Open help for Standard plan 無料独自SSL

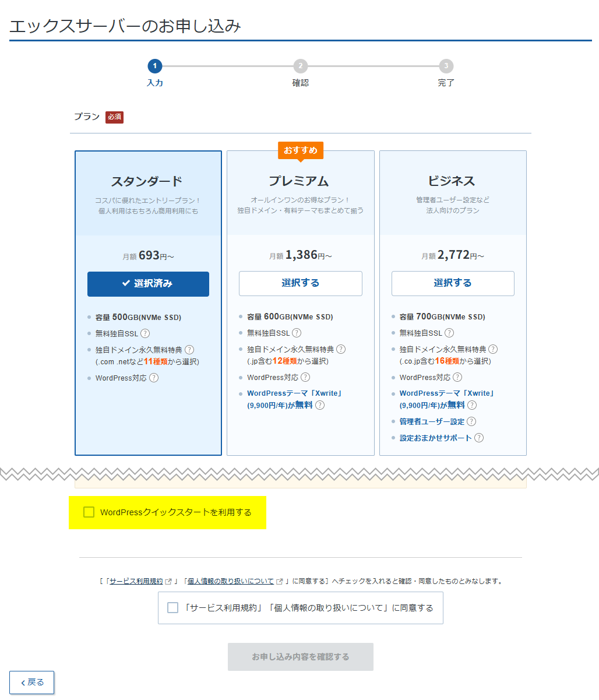coord(145,333)
